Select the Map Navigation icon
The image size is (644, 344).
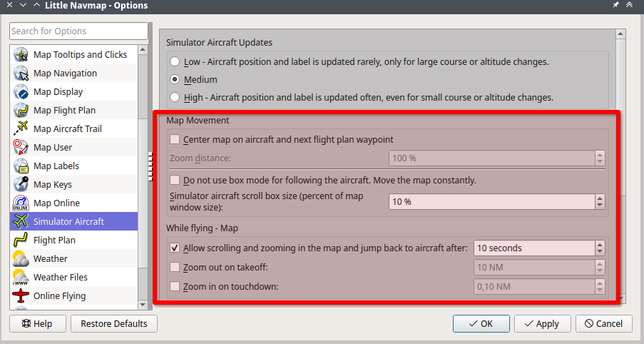coord(21,74)
